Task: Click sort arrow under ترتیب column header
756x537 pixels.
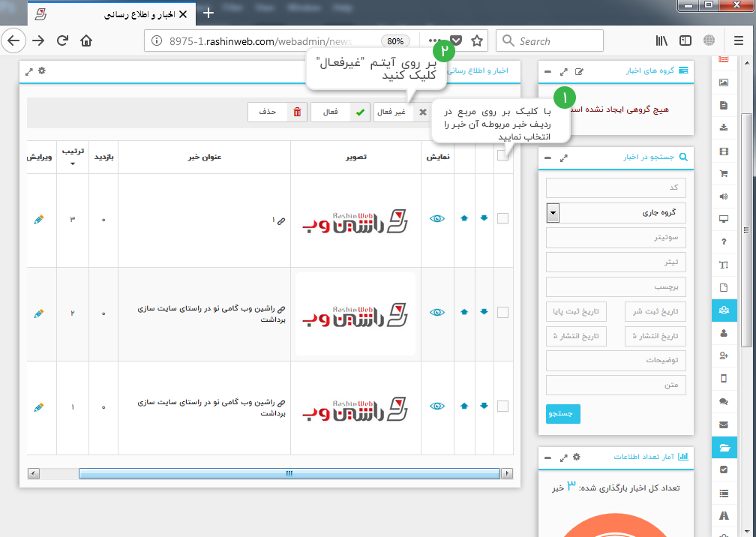Action: click(x=73, y=164)
